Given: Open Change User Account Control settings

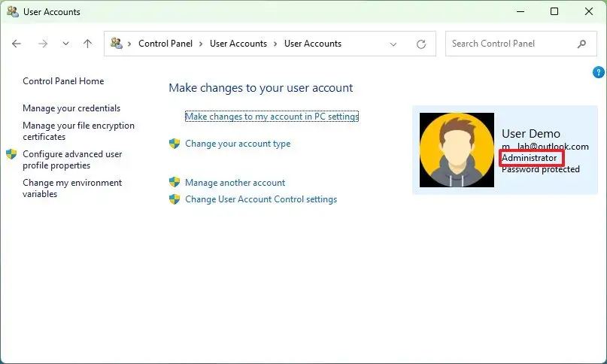Looking at the screenshot, I should pos(260,199).
